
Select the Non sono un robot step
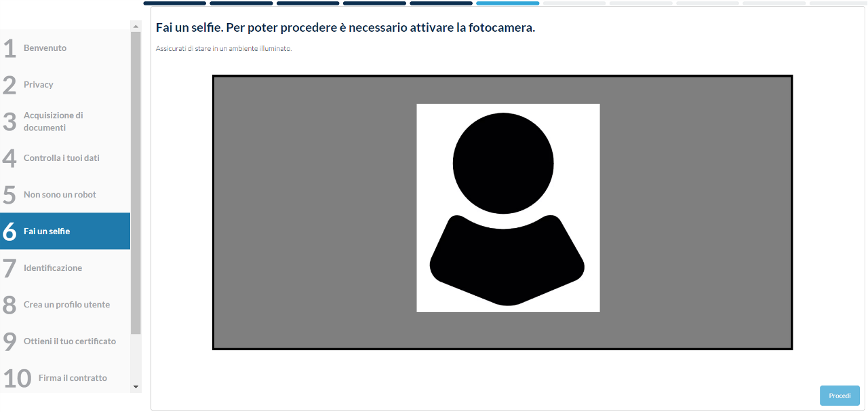click(60, 195)
